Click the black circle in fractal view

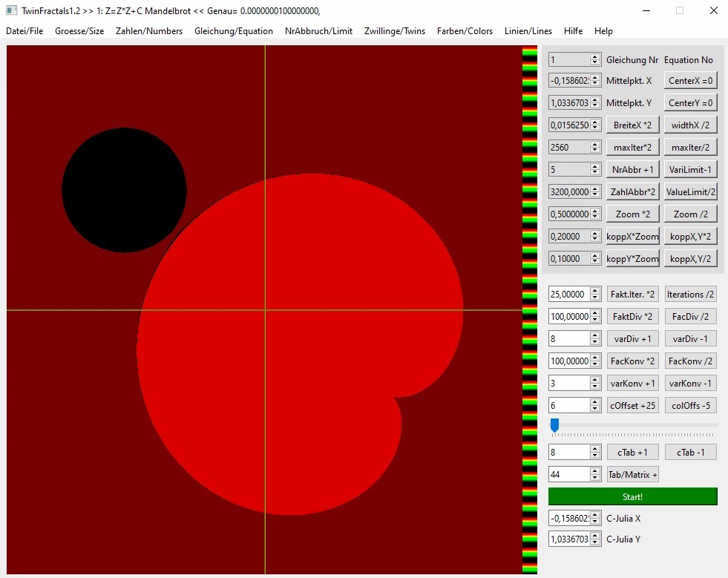click(125, 191)
